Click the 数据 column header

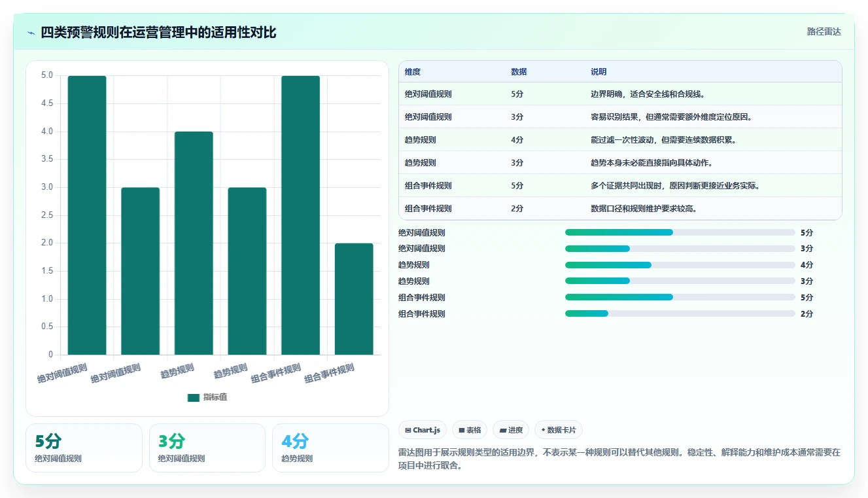[x=519, y=71]
